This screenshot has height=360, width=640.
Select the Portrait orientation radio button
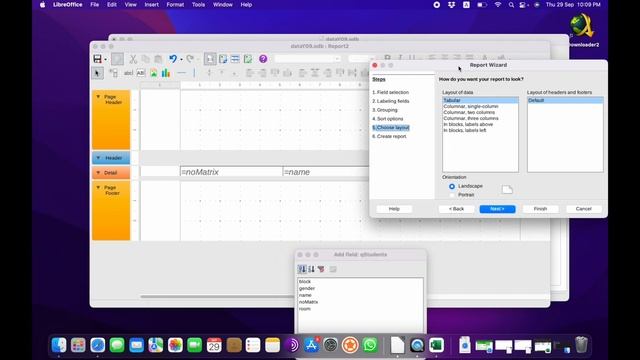(x=452, y=195)
